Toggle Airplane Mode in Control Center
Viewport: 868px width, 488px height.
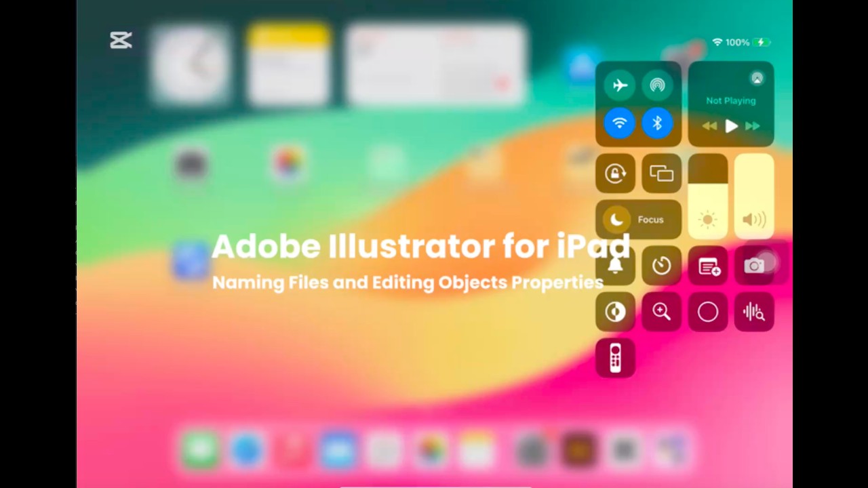619,85
